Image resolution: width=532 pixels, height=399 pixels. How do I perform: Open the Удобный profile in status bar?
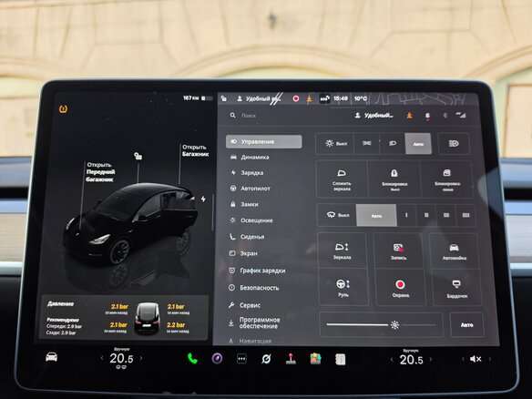pos(259,98)
